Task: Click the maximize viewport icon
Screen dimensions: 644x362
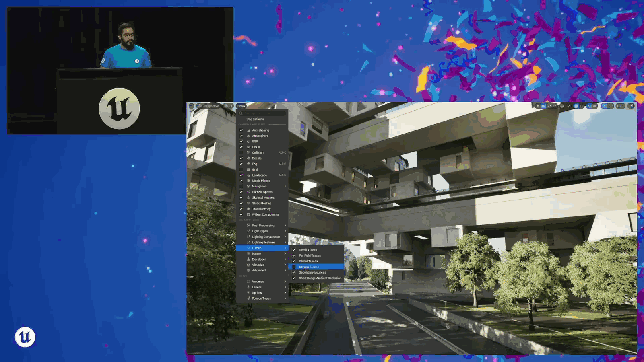Action: point(631,106)
